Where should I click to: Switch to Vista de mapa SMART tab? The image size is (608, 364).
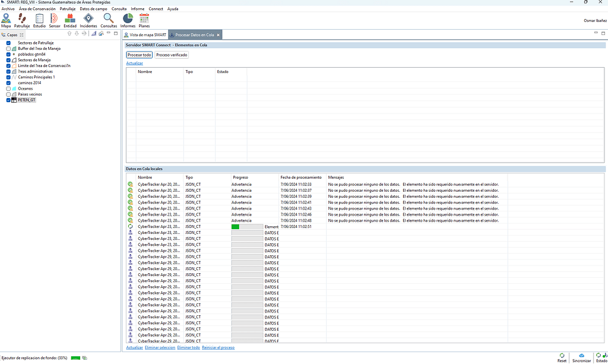click(x=144, y=35)
